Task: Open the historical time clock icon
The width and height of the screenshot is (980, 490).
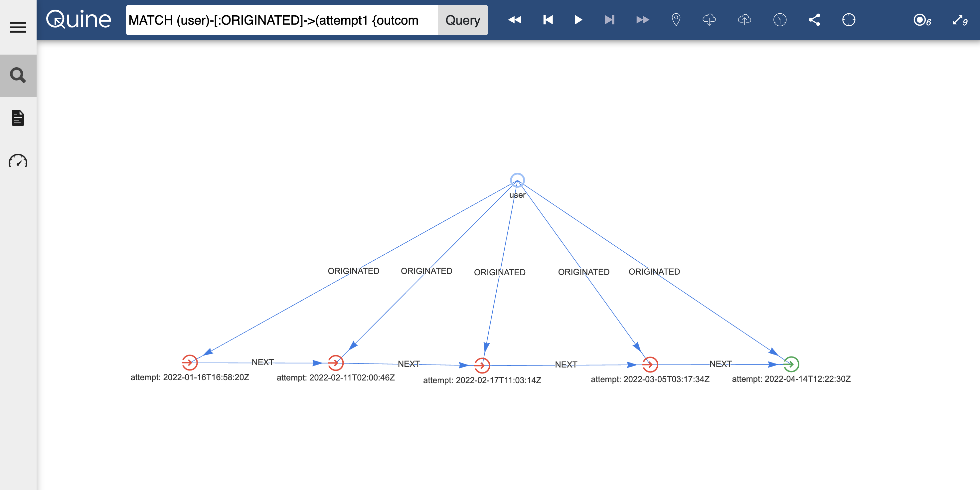Action: point(779,20)
